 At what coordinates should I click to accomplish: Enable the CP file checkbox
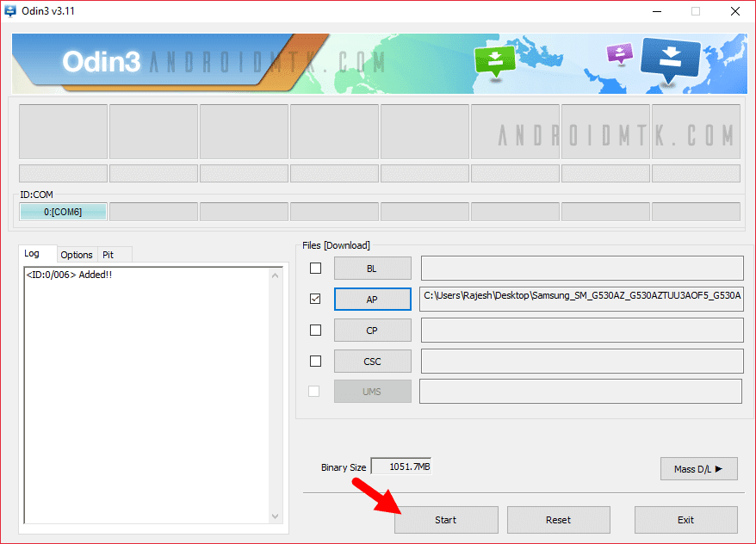315,330
